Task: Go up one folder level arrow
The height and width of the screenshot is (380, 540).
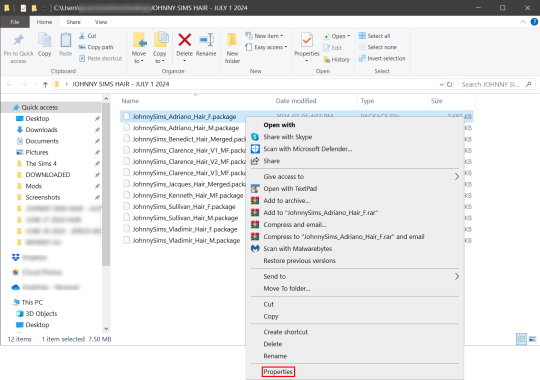Action: click(45, 84)
